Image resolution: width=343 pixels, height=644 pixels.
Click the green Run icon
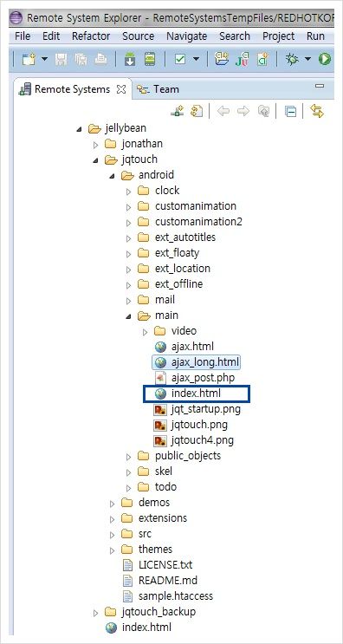[x=325, y=60]
